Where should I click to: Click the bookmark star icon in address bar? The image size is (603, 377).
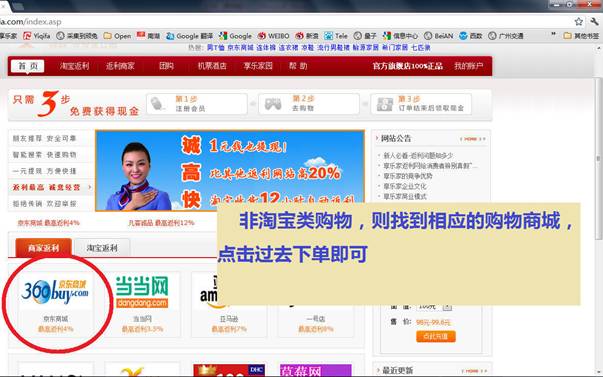pos(578,22)
